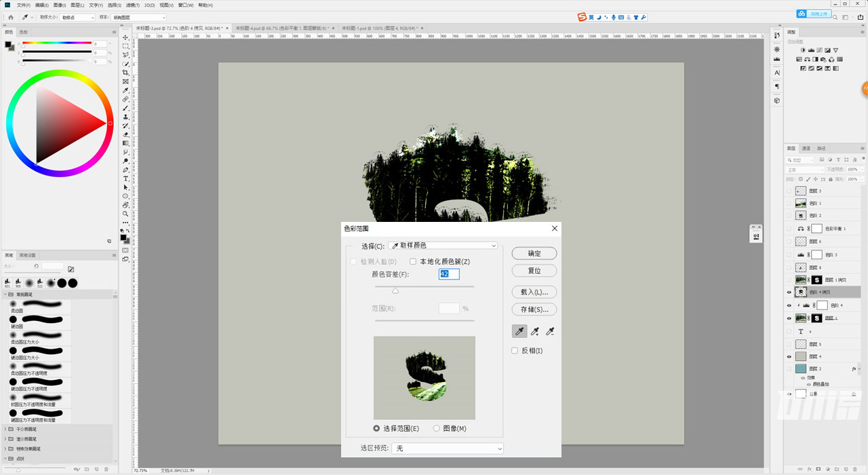Select the Move tool at the toolbar top

click(x=126, y=38)
